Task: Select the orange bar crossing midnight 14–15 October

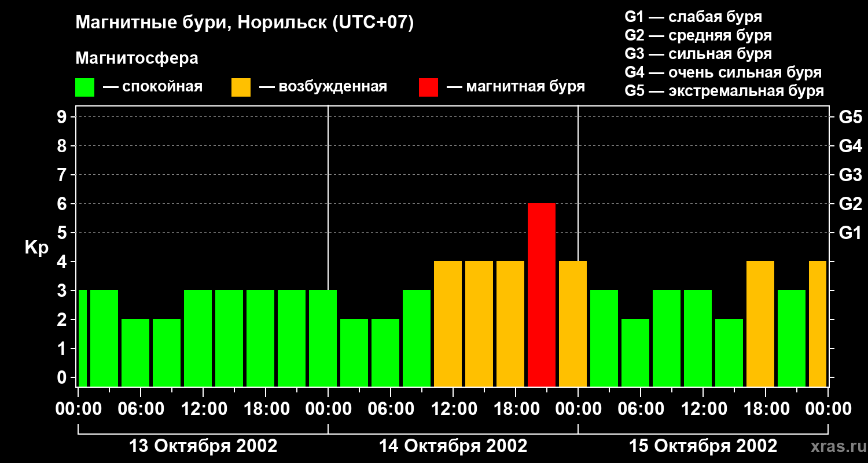Action: tap(573, 324)
